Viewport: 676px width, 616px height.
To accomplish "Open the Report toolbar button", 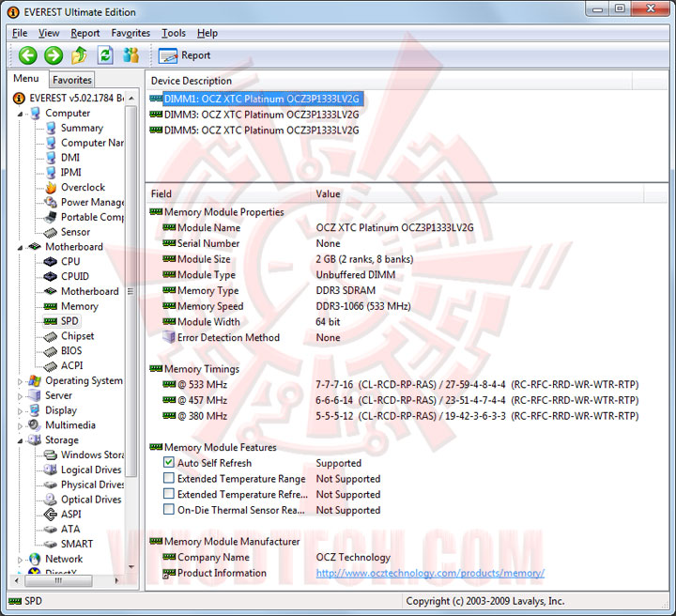I will [185, 55].
